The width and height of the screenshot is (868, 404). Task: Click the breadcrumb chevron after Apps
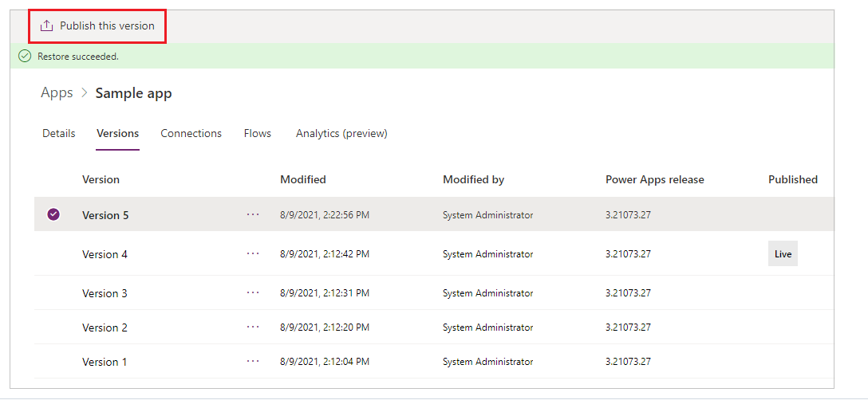pos(84,93)
